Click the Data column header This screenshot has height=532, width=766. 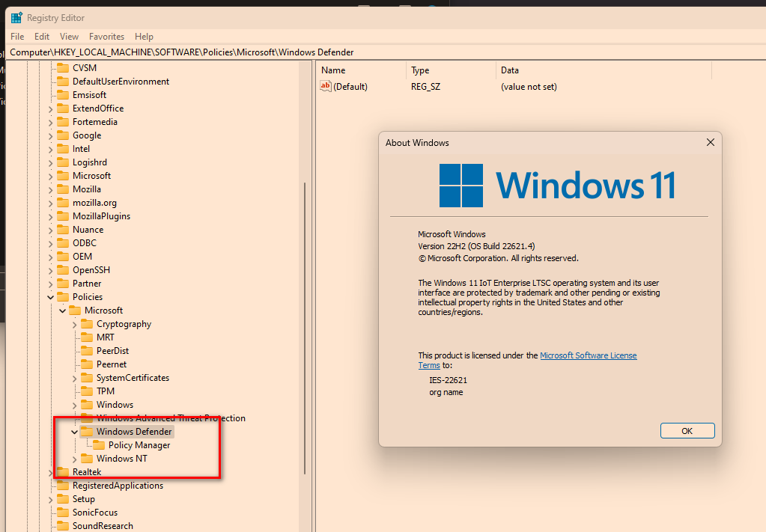coord(604,70)
